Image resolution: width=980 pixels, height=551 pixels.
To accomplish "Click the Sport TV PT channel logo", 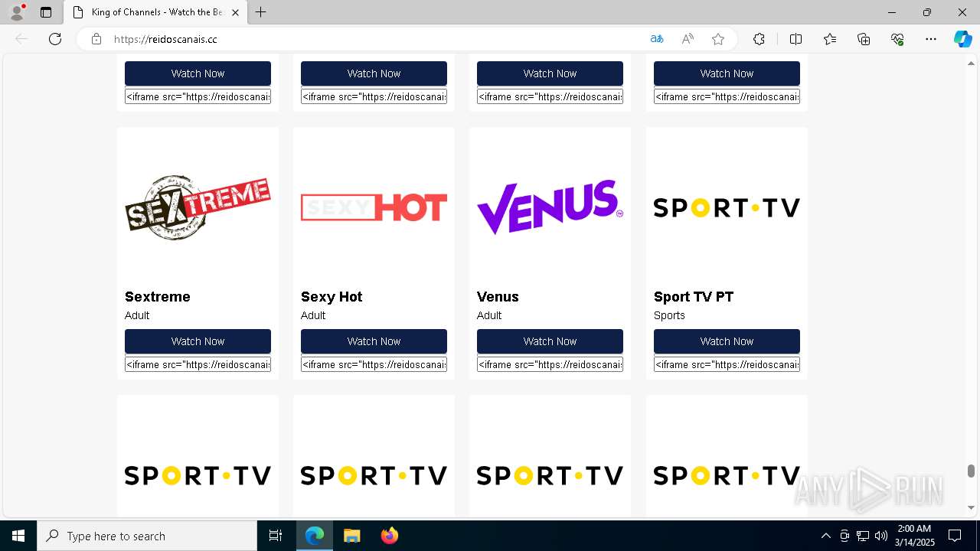I will 727,207.
